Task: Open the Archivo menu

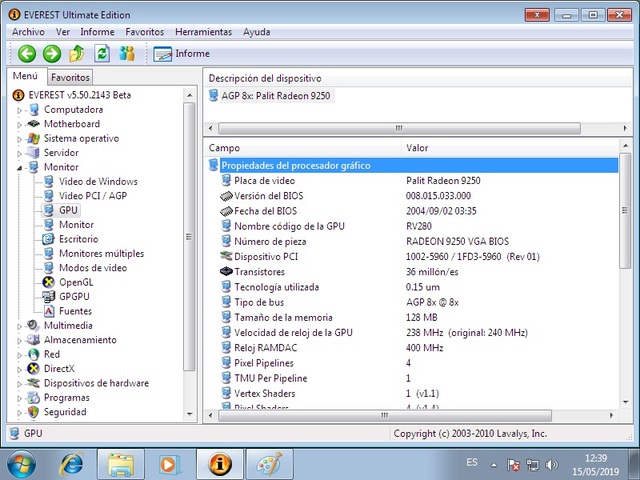Action: (x=28, y=32)
